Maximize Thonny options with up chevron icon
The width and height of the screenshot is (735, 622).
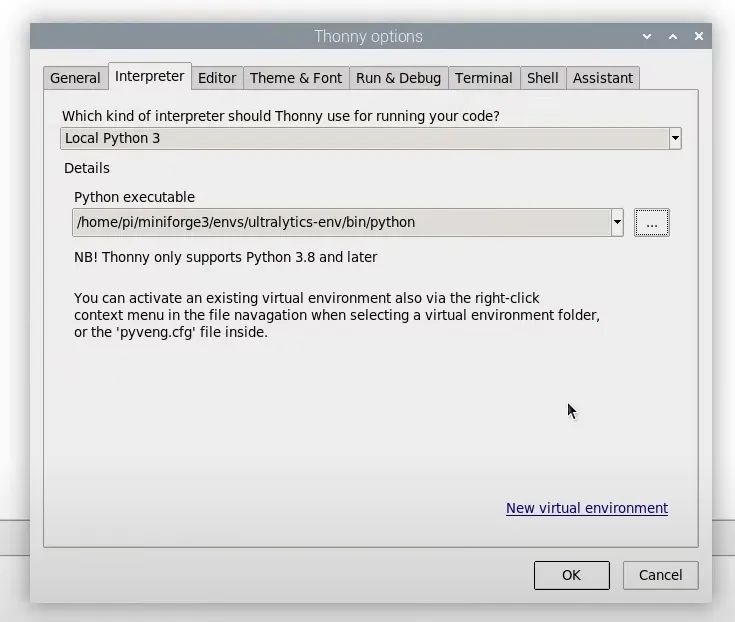673,36
